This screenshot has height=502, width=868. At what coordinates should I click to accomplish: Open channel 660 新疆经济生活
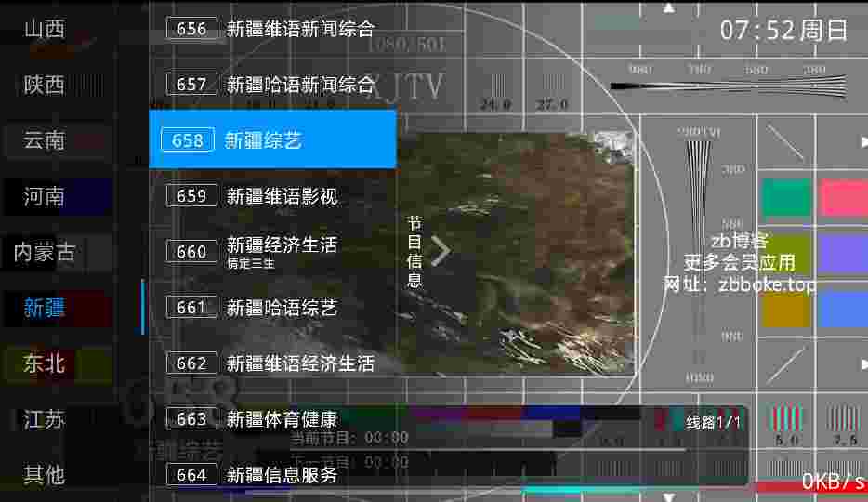tap(272, 251)
